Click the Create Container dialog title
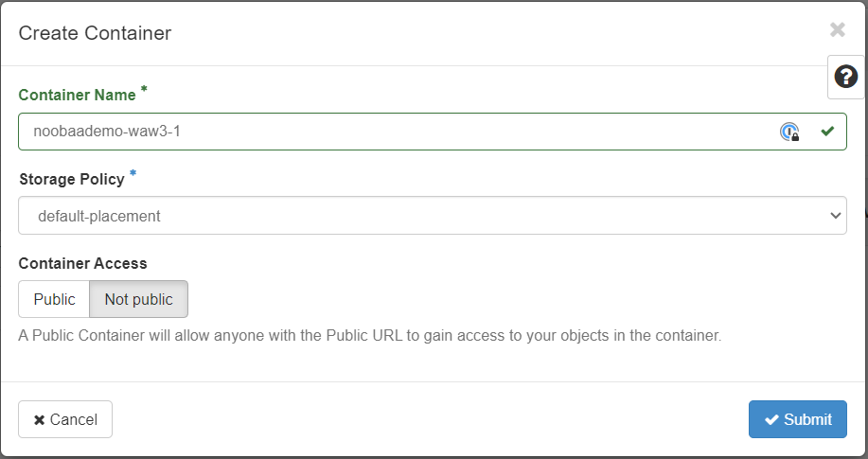 click(x=95, y=33)
